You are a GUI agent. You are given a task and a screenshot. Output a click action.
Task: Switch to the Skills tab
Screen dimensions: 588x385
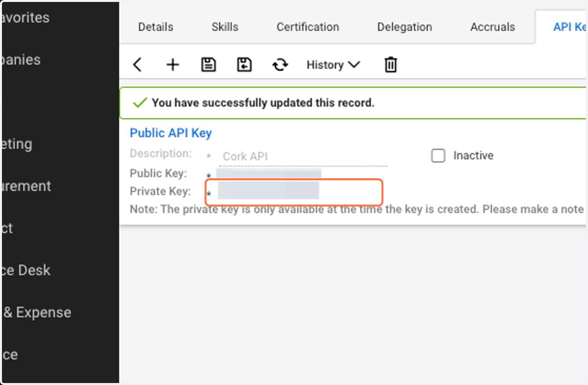click(225, 27)
